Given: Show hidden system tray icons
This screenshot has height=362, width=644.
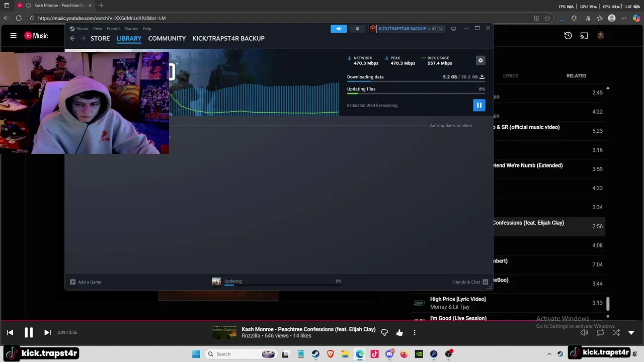Looking at the screenshot, I should click(x=549, y=354).
